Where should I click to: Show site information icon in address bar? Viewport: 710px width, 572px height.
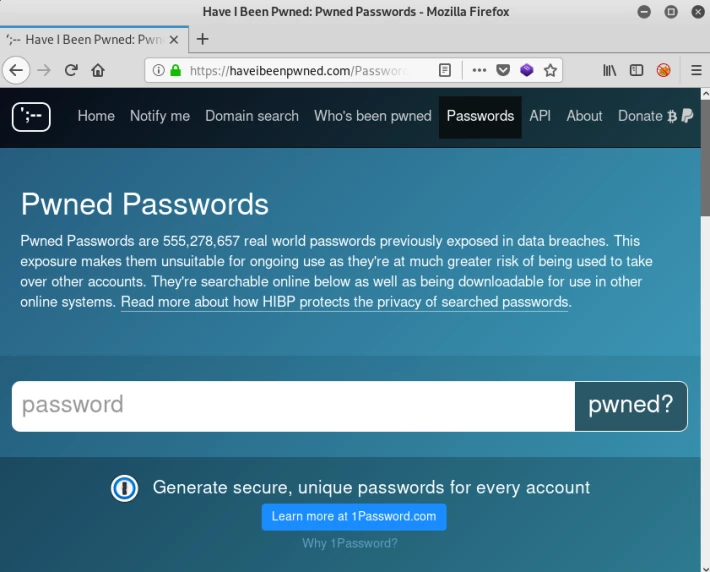[158, 70]
